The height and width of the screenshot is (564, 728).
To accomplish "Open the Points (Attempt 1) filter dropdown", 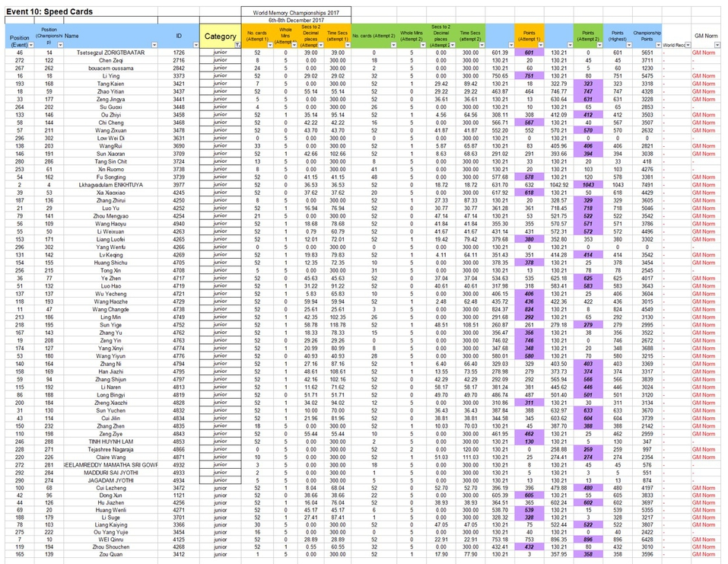I will 540,45.
